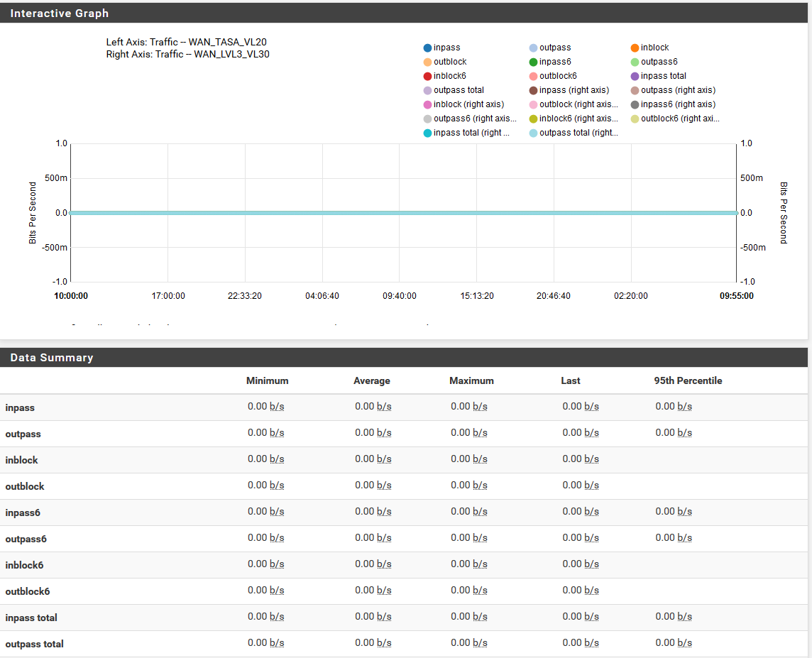Click the Data Summary panel header

(52, 358)
